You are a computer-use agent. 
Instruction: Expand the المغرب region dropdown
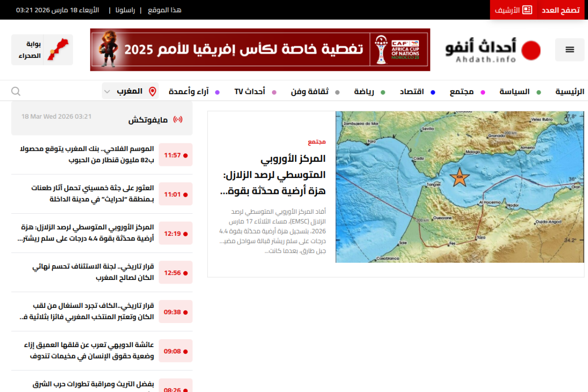pos(130,91)
